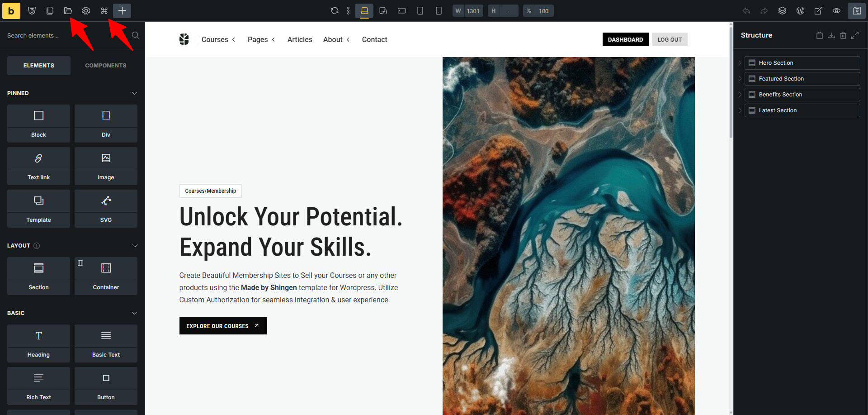This screenshot has height=415, width=868.
Task: Click the command key icon
Action: tap(104, 10)
